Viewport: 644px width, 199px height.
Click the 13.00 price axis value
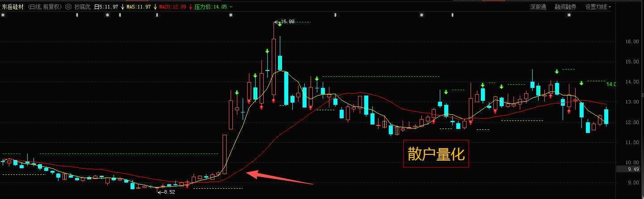click(632, 102)
